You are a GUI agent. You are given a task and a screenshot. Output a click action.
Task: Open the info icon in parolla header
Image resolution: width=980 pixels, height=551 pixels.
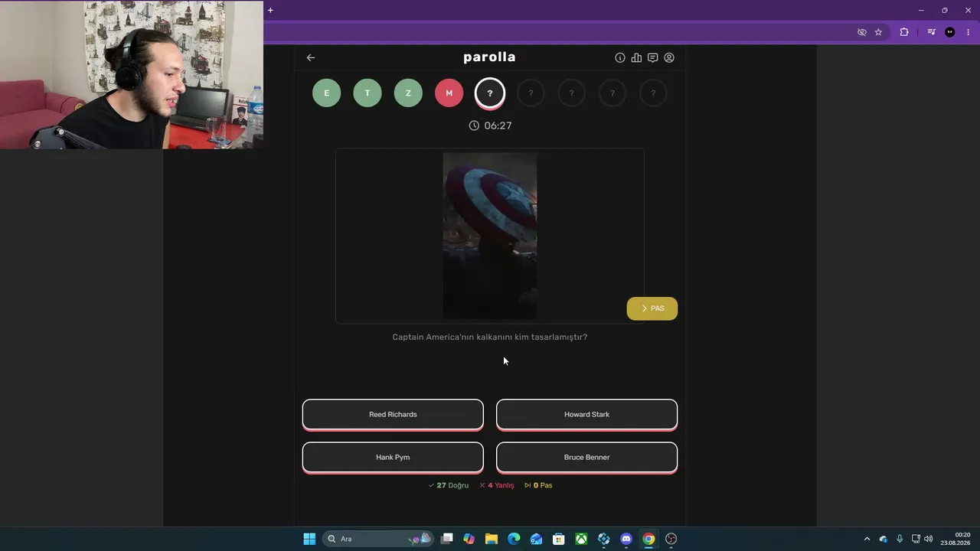pyautogui.click(x=620, y=57)
